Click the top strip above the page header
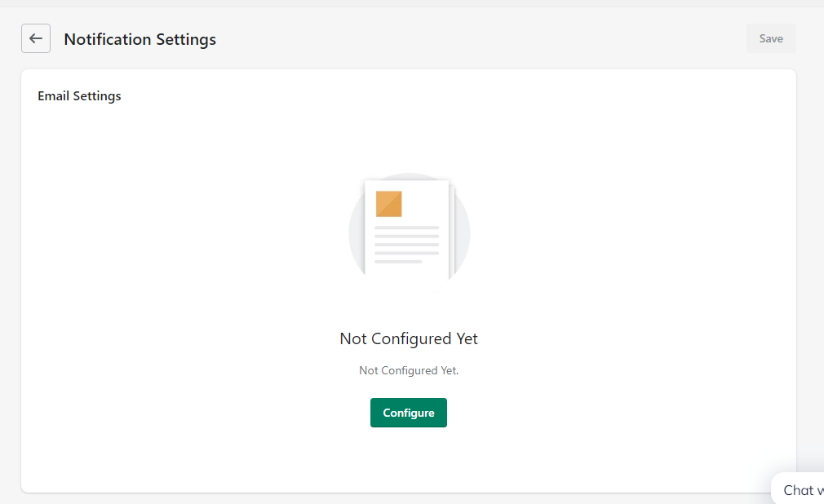The width and height of the screenshot is (824, 504). pos(408,3)
